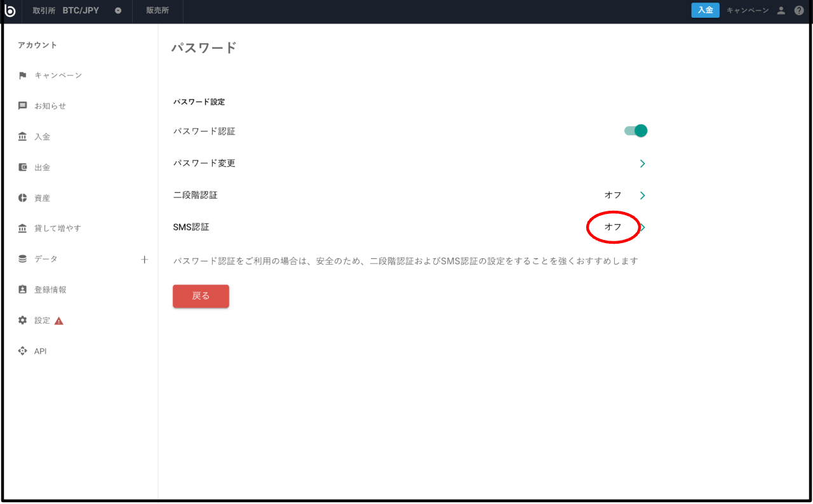Open SMS認証 settings via its chevron
The width and height of the screenshot is (813, 504).
tap(643, 227)
